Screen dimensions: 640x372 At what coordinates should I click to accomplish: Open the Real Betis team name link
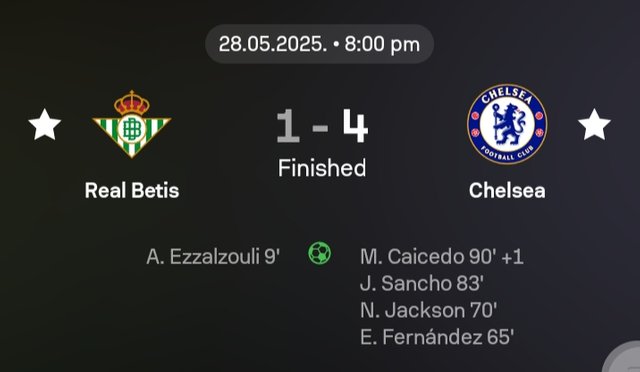click(x=132, y=190)
